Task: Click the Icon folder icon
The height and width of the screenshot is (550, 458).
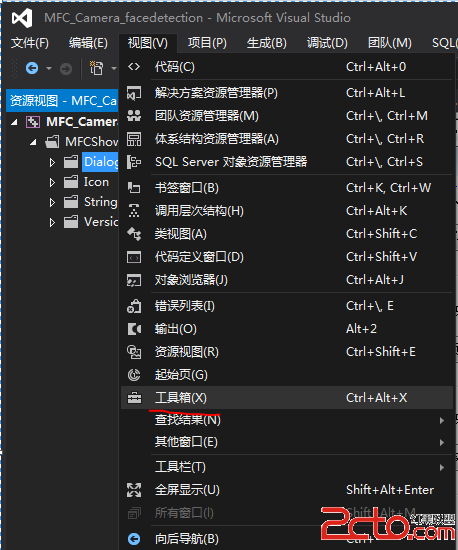Action: point(71,182)
